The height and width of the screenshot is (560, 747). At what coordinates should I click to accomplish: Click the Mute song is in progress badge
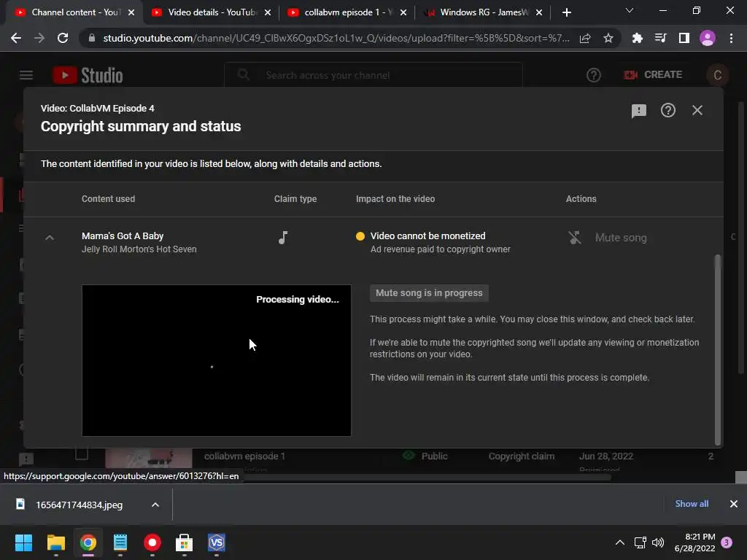(429, 293)
